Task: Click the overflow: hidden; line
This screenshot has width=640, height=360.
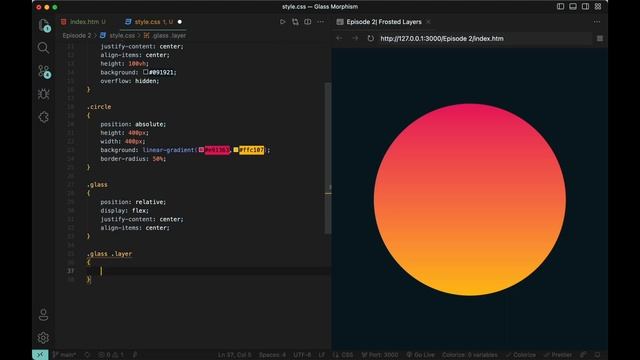Action: [x=130, y=81]
